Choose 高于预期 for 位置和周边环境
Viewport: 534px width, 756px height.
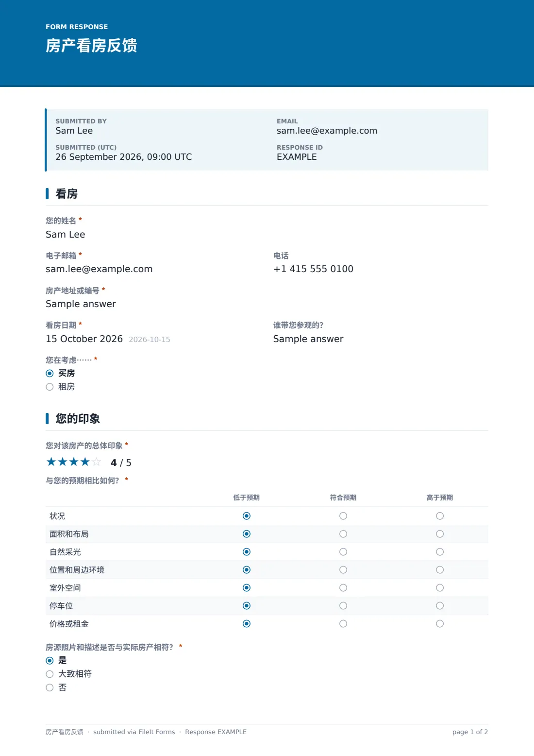pyautogui.click(x=440, y=570)
